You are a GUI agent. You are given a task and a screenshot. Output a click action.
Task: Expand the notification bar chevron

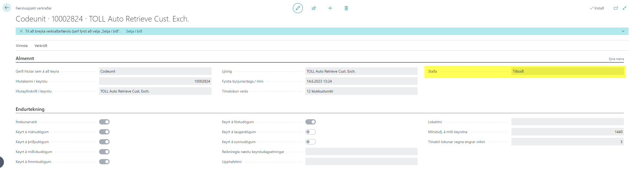coord(623,31)
